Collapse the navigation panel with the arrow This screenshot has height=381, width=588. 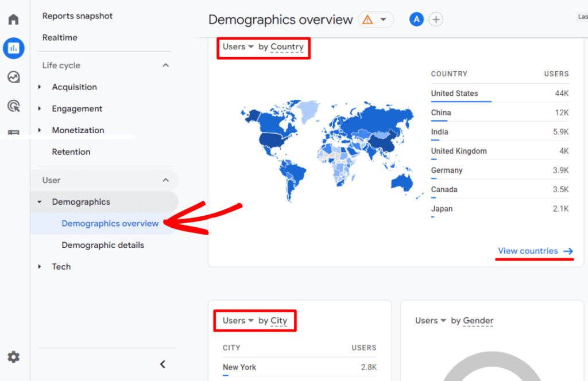[163, 364]
